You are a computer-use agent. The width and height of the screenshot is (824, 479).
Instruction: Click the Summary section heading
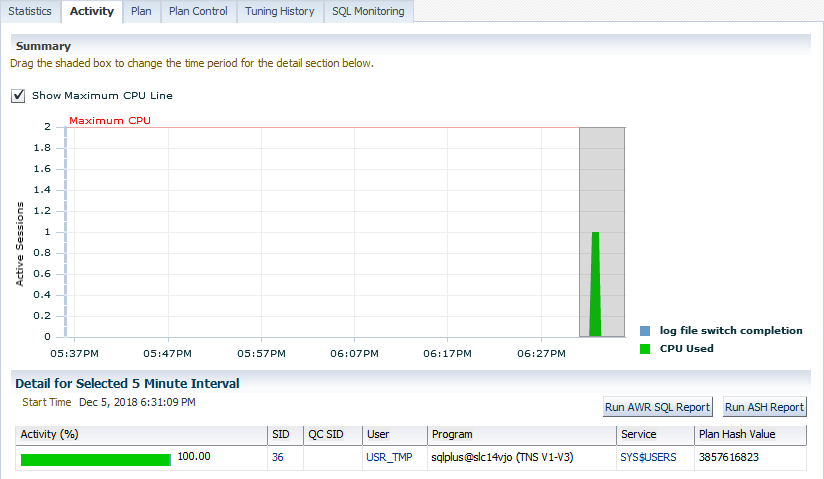pyautogui.click(x=43, y=46)
